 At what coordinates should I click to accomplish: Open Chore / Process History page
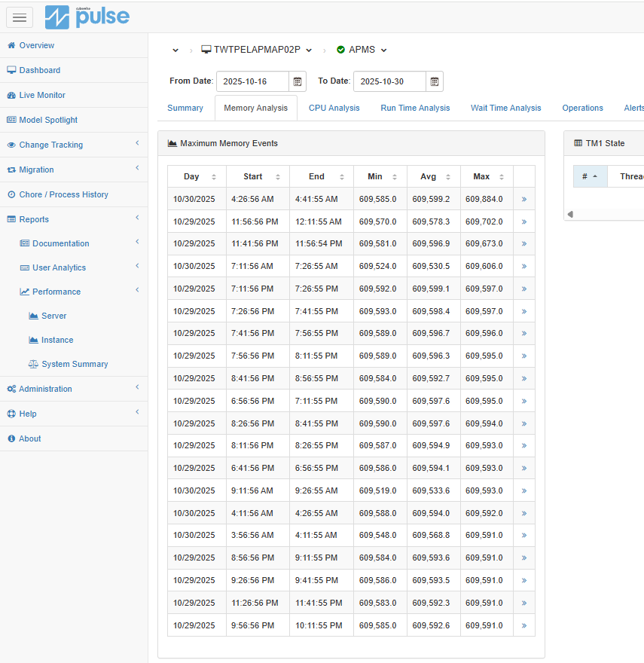click(x=63, y=194)
